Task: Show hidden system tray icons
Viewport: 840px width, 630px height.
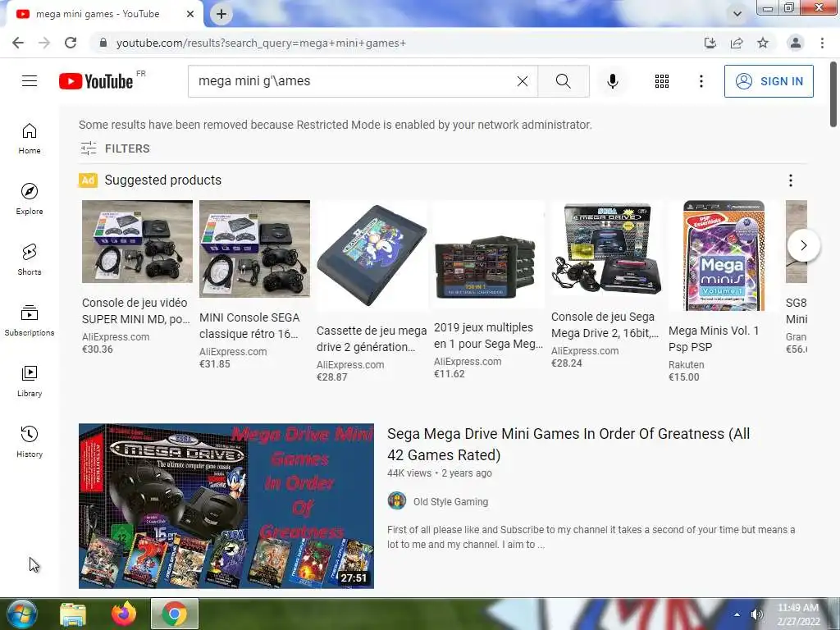Action: 737,614
